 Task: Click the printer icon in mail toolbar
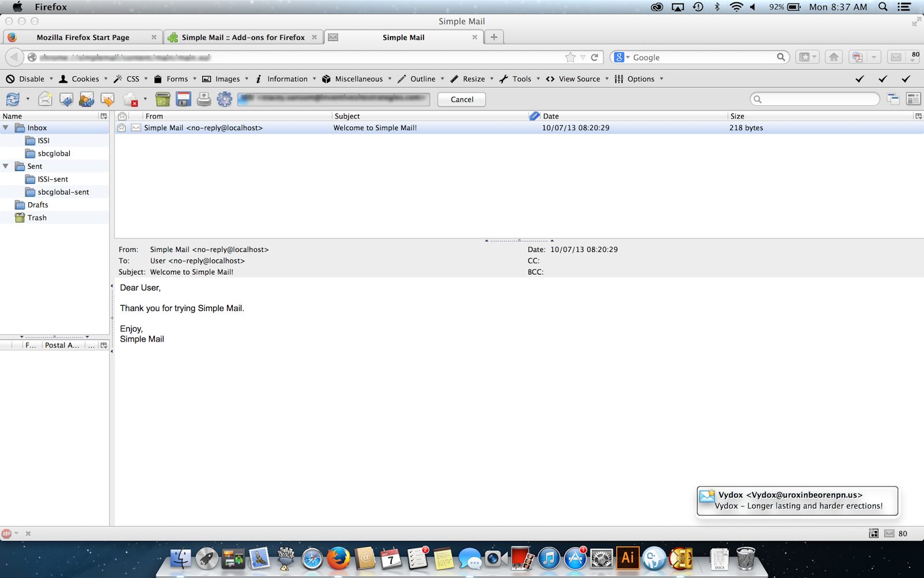(204, 99)
